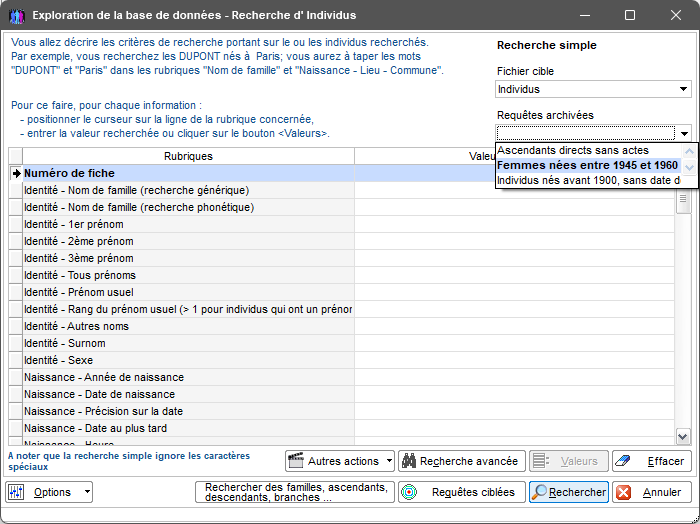
Task: Click the clapperboard icon on Autres actions
Action: tap(296, 461)
